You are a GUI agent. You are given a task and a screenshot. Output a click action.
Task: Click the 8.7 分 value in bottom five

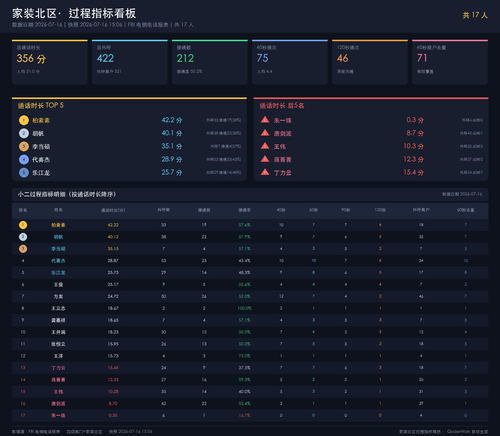coord(415,133)
